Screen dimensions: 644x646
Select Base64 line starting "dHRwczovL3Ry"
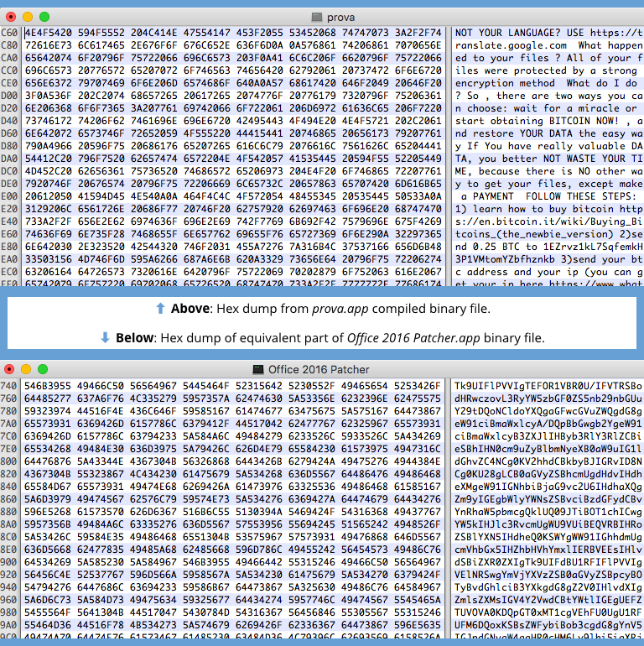click(x=548, y=399)
